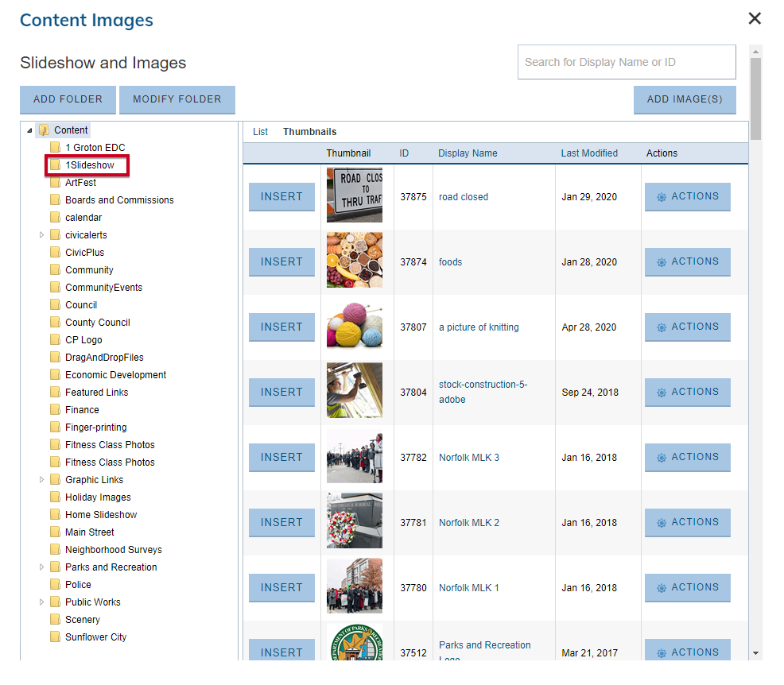
Task: Collapse the Content root folder
Action: [x=29, y=130]
